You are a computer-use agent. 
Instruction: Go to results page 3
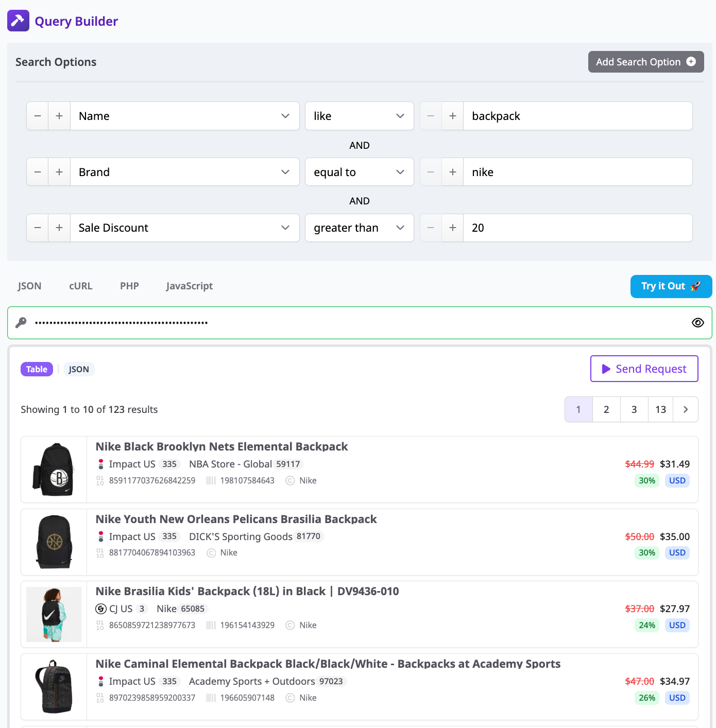click(x=634, y=409)
